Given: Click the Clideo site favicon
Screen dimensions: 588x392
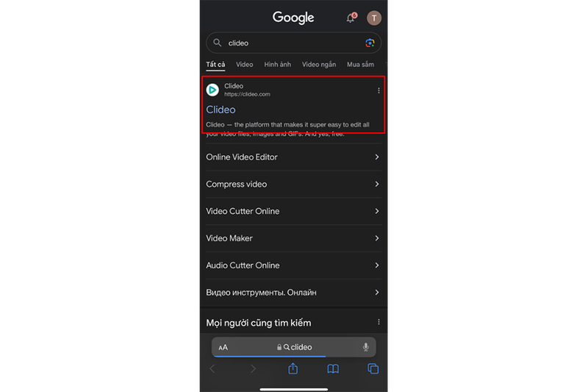Looking at the screenshot, I should [x=212, y=90].
